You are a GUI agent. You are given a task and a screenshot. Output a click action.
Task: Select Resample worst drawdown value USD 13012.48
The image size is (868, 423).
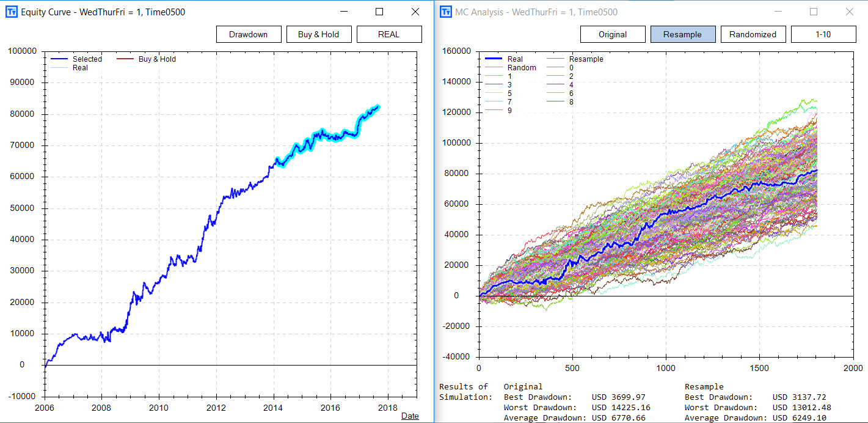(802, 408)
